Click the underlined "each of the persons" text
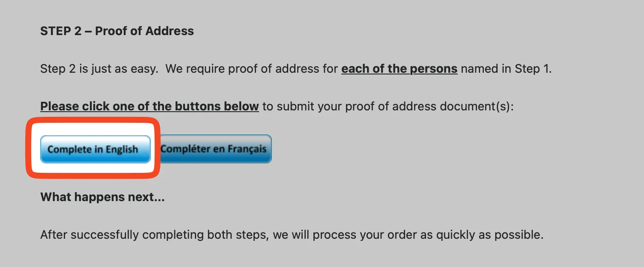Viewport: 644px width, 267px height. (399, 68)
